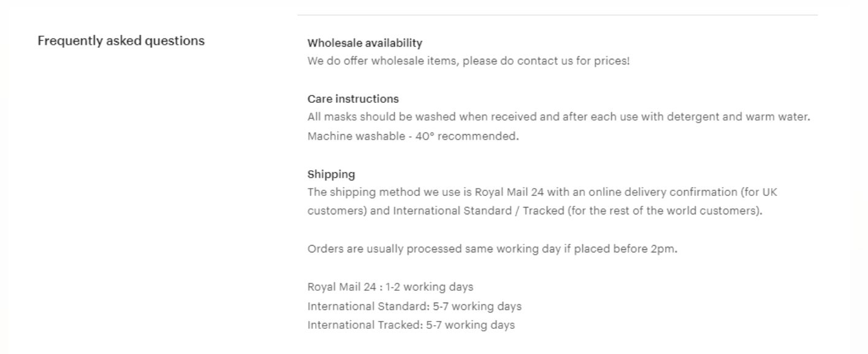The image size is (868, 354).
Task: Click the 'Orders are usually processed' sentence
Action: [x=492, y=249]
